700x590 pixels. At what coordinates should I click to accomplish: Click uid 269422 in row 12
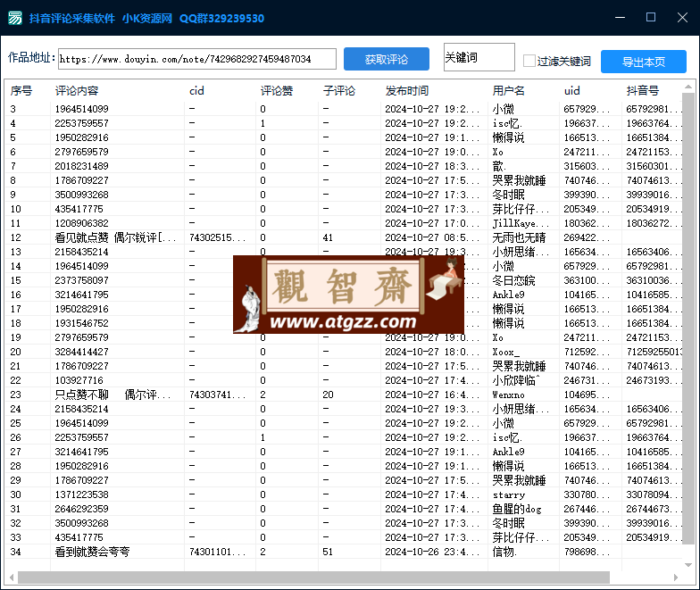[x=586, y=237]
